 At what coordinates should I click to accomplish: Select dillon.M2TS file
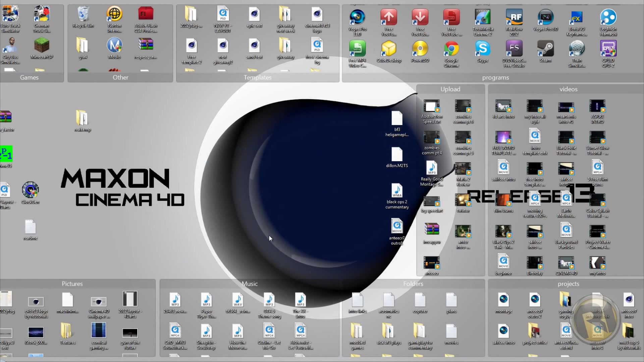[397, 158]
